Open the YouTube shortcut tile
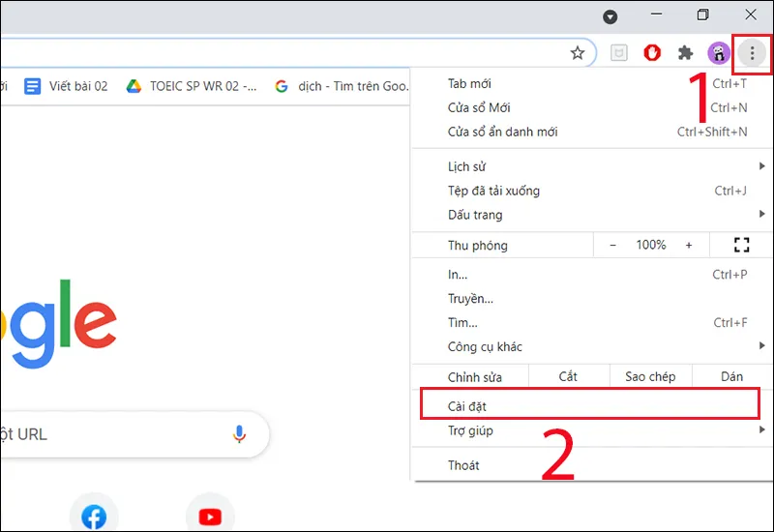The height and width of the screenshot is (532, 774). click(210, 517)
